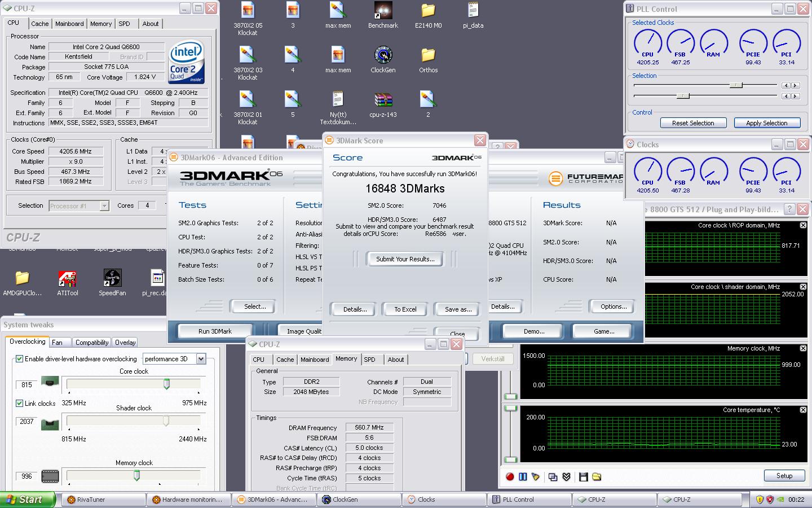
Task: Select the ATITool desktop icon
Action: 68,283
